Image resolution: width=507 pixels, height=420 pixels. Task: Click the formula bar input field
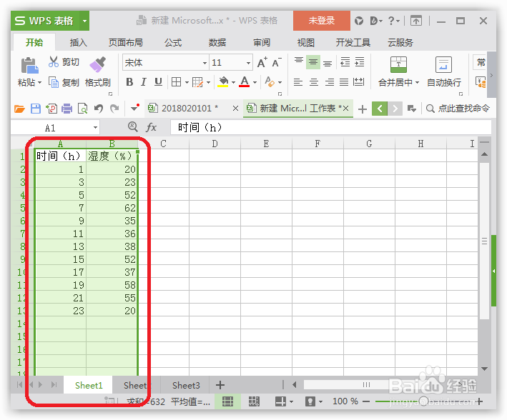pos(330,127)
